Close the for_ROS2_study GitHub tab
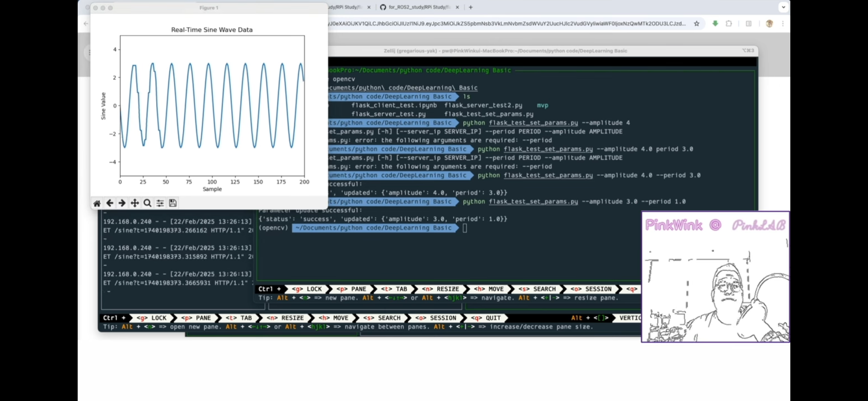 pos(458,7)
